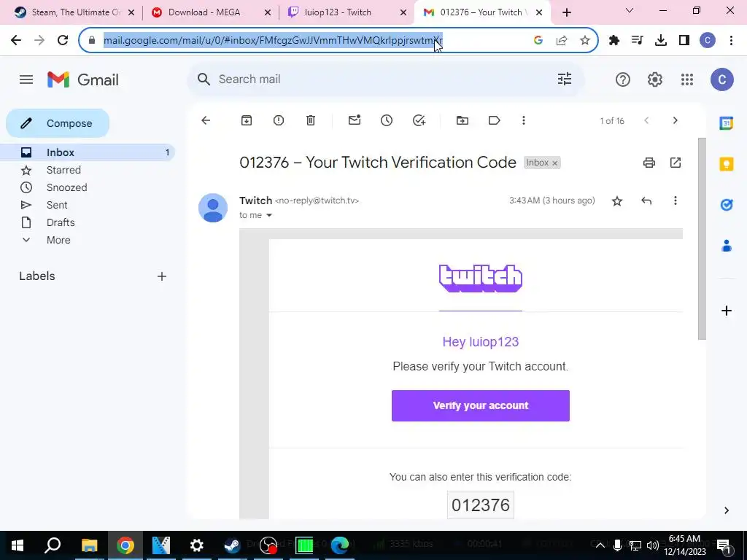
Task: Print the Twitch email
Action: click(x=649, y=163)
